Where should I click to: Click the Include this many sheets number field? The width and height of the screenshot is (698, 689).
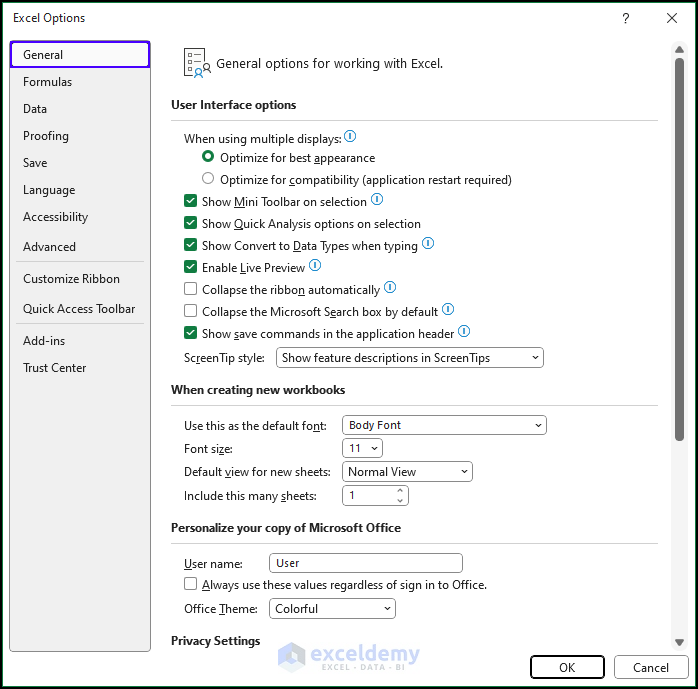375,495
